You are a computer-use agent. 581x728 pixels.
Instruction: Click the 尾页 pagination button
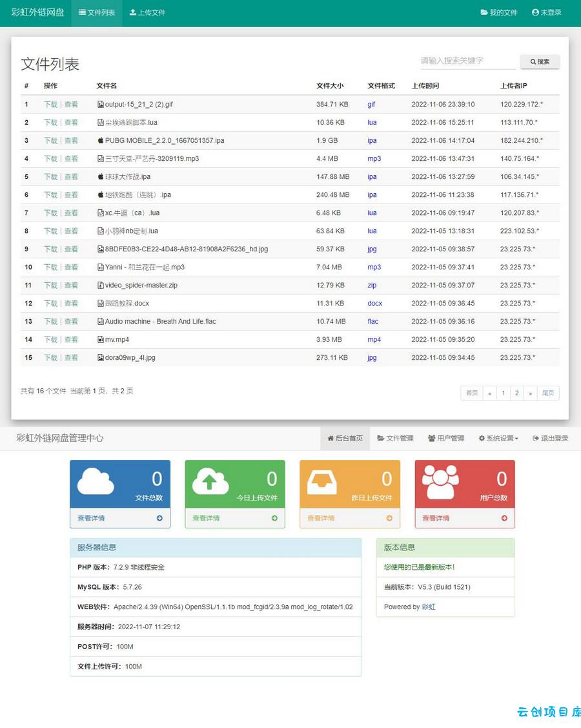click(x=548, y=393)
